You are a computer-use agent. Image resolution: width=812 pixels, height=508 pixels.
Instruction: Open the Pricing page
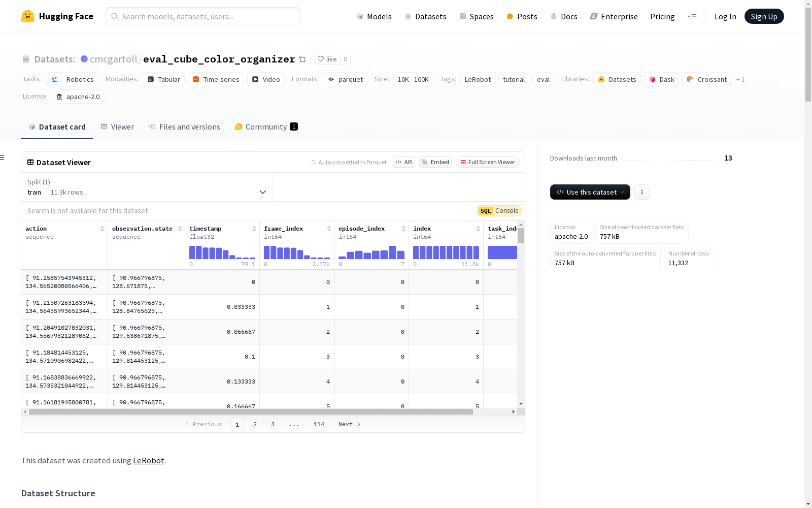(662, 16)
